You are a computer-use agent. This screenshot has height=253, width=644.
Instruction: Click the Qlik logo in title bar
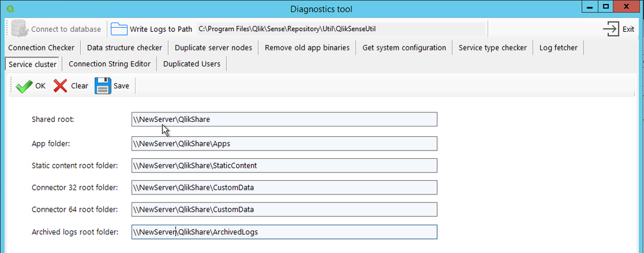tap(11, 8)
